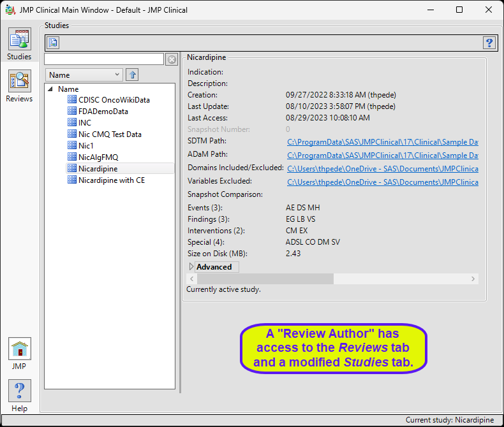
Task: Click the Last Update date value
Action: tap(341, 106)
